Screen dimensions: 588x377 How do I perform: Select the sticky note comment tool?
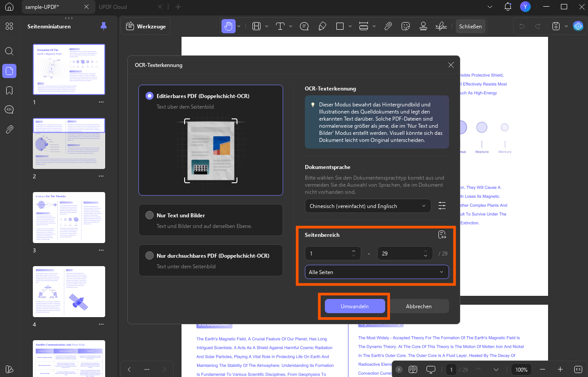point(304,26)
